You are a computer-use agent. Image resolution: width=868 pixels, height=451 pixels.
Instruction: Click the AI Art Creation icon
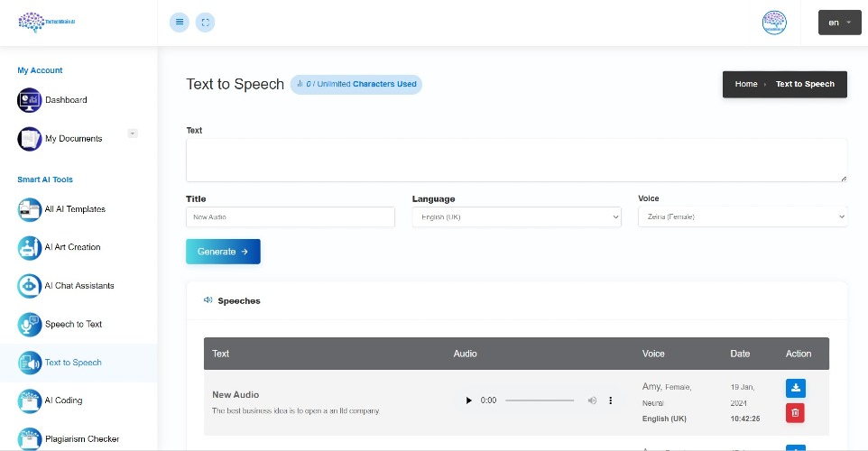click(x=30, y=248)
